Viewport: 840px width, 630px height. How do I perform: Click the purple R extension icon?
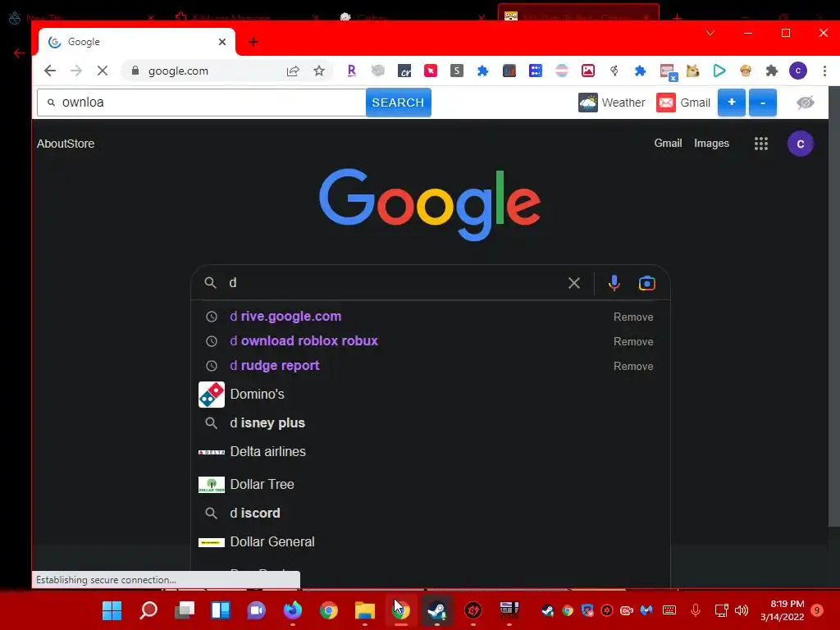coord(351,71)
